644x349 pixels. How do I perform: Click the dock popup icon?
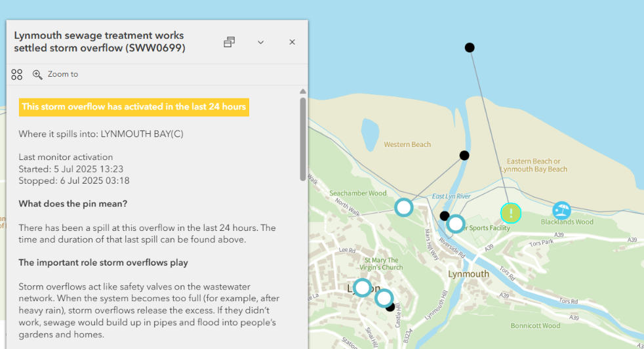[x=229, y=42]
